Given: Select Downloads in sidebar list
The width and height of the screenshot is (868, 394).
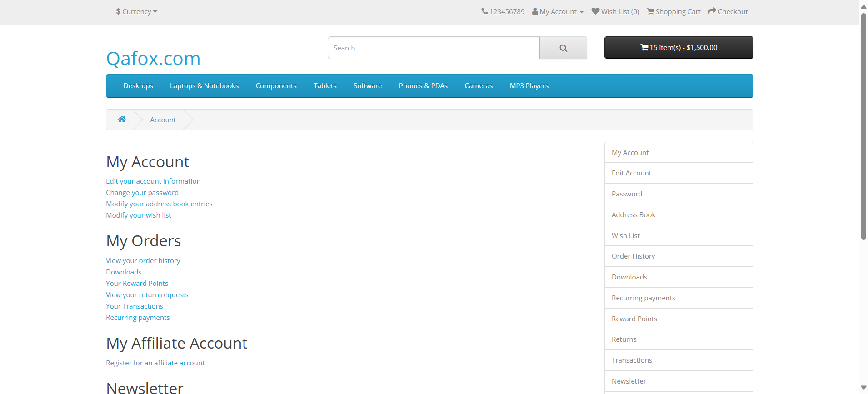Looking at the screenshot, I should (x=678, y=277).
